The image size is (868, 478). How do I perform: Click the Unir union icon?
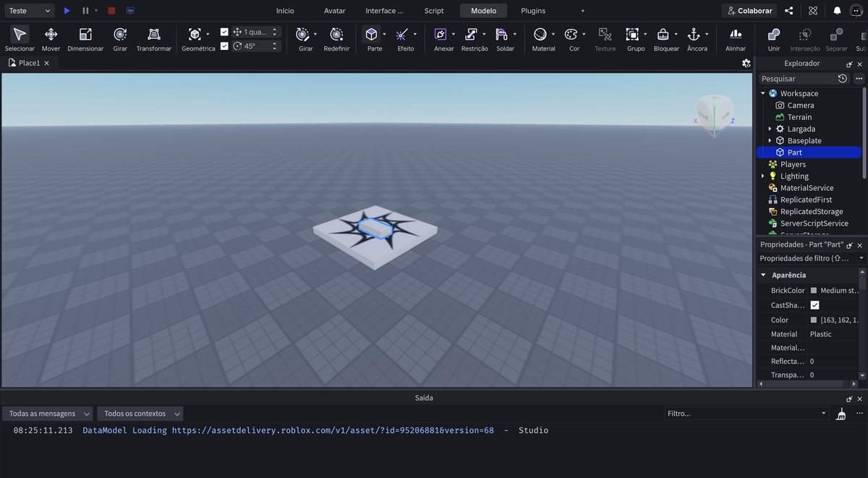(x=774, y=34)
